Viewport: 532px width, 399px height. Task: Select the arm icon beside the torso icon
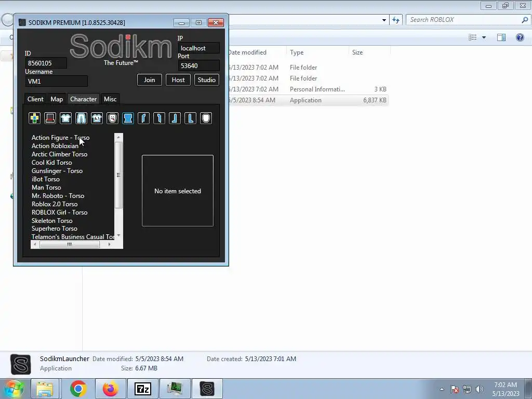pyautogui.click(x=143, y=118)
